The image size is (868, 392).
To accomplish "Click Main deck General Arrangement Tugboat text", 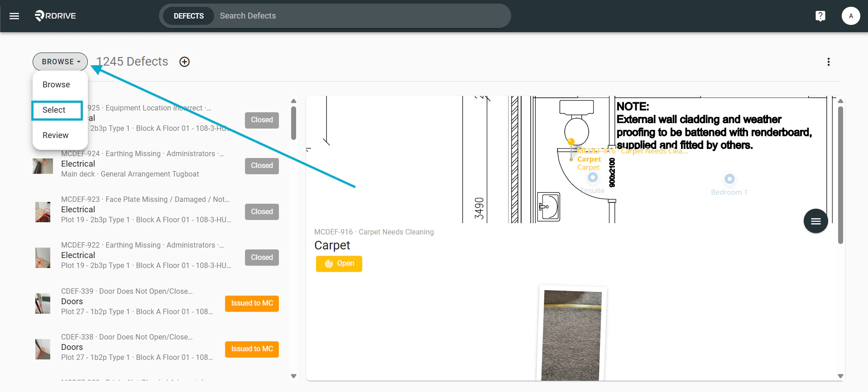I will pyautogui.click(x=130, y=174).
